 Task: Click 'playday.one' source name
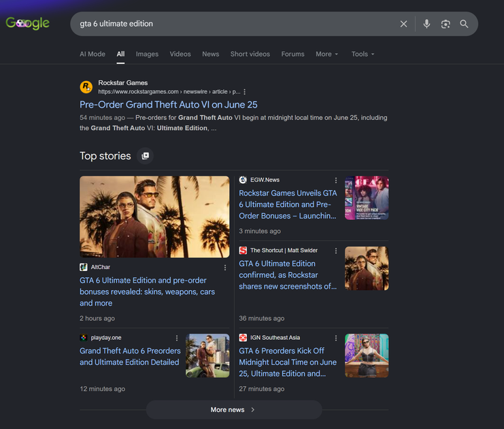(x=106, y=338)
